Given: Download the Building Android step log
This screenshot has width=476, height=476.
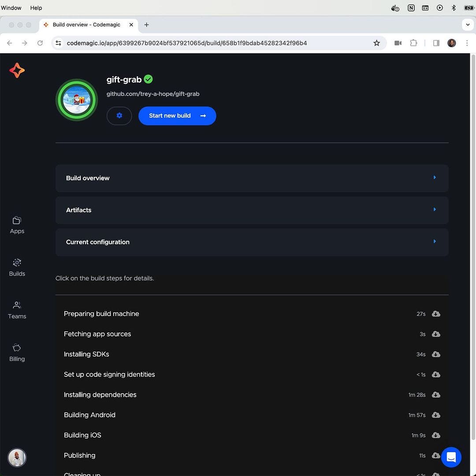Looking at the screenshot, I should pyautogui.click(x=436, y=415).
